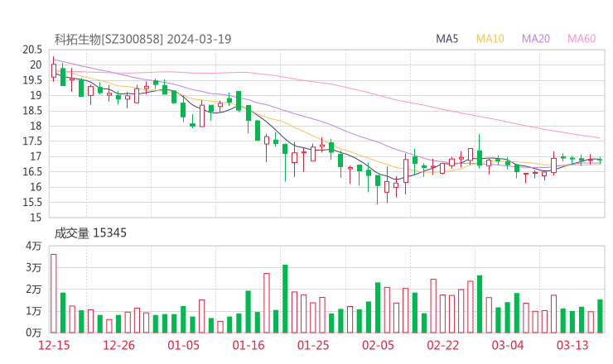Click the 3万 volume axis label
Image resolution: width=613 pixels, height=364 pixels.
(34, 267)
